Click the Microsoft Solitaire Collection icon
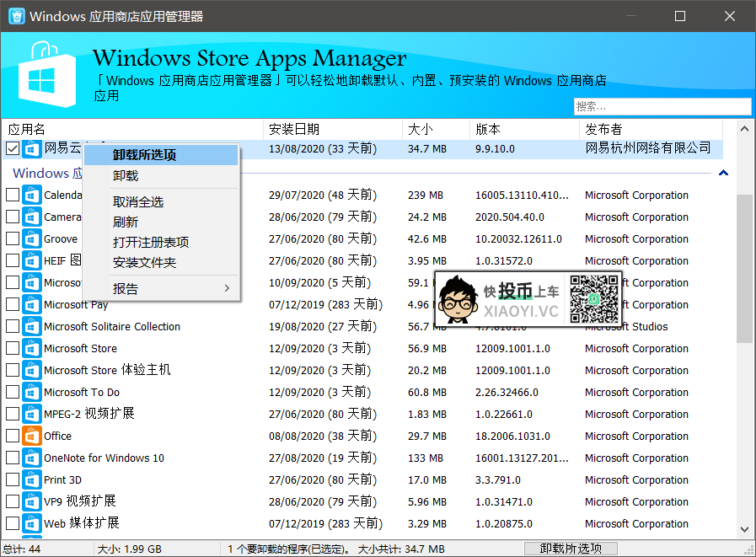The image size is (756, 557). (x=32, y=327)
